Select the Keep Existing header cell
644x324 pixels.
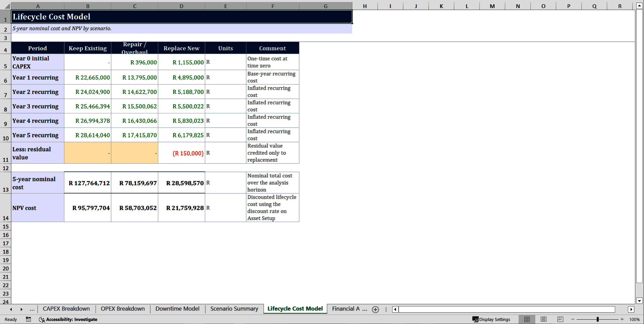pyautogui.click(x=88, y=48)
